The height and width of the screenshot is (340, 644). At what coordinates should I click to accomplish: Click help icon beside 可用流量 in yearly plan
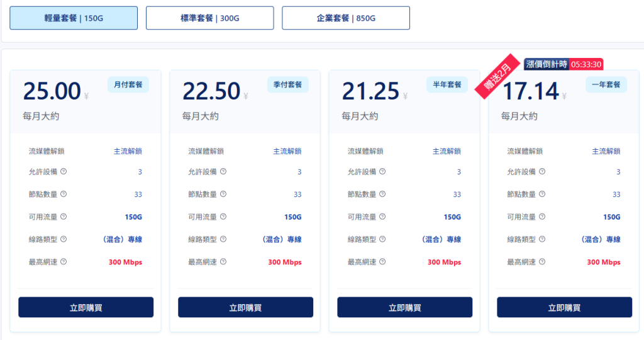point(542,216)
